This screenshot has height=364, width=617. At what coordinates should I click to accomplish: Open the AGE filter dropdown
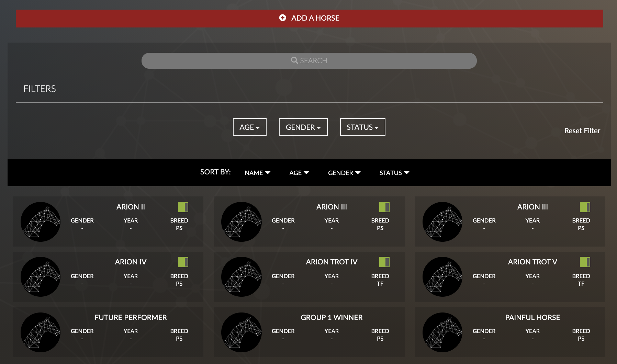[x=250, y=127]
